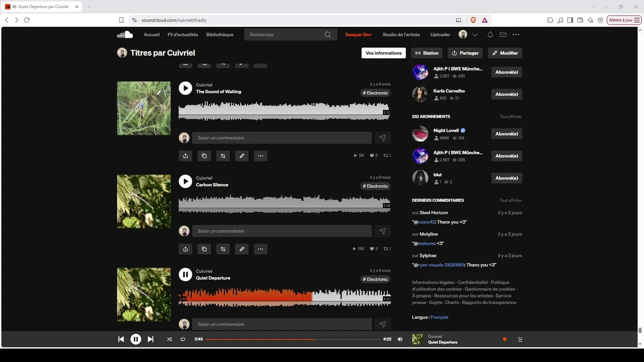Click the Modifier button
The image size is (644, 362).
pos(505,53)
